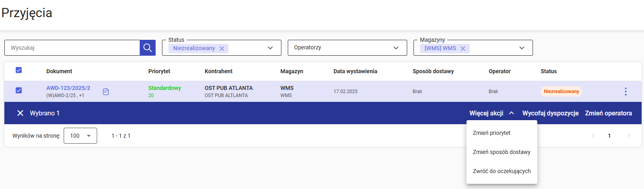The image size is (644, 189).
Task: Choose Zmień priorytet from the menu
Action: point(492,133)
